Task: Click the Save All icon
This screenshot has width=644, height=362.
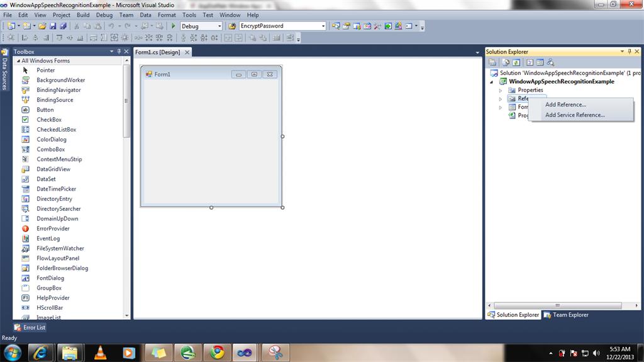Action: (64, 26)
